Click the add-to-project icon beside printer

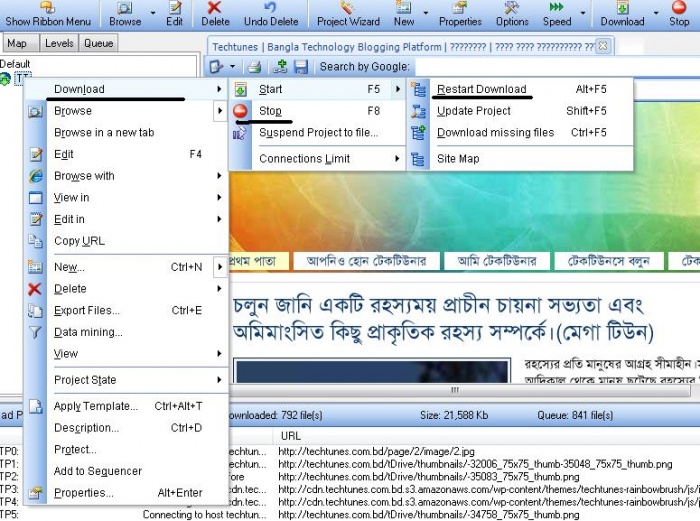[280, 67]
